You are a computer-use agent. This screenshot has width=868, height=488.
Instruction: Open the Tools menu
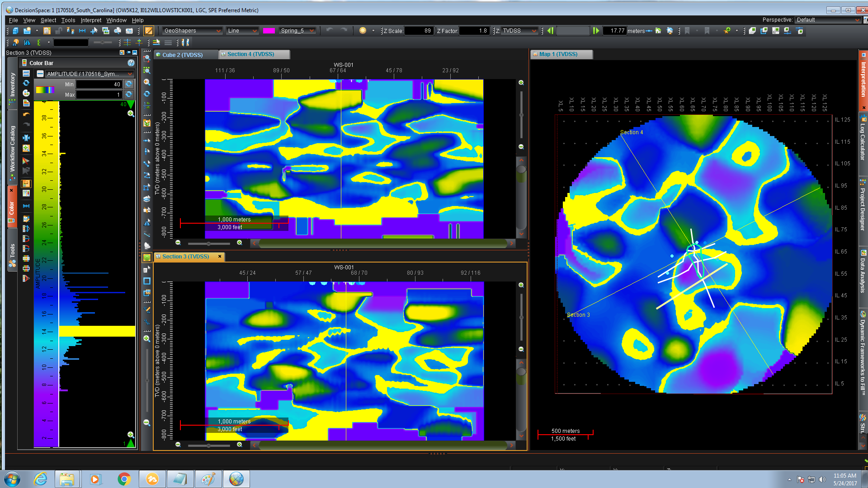pyautogui.click(x=68, y=20)
